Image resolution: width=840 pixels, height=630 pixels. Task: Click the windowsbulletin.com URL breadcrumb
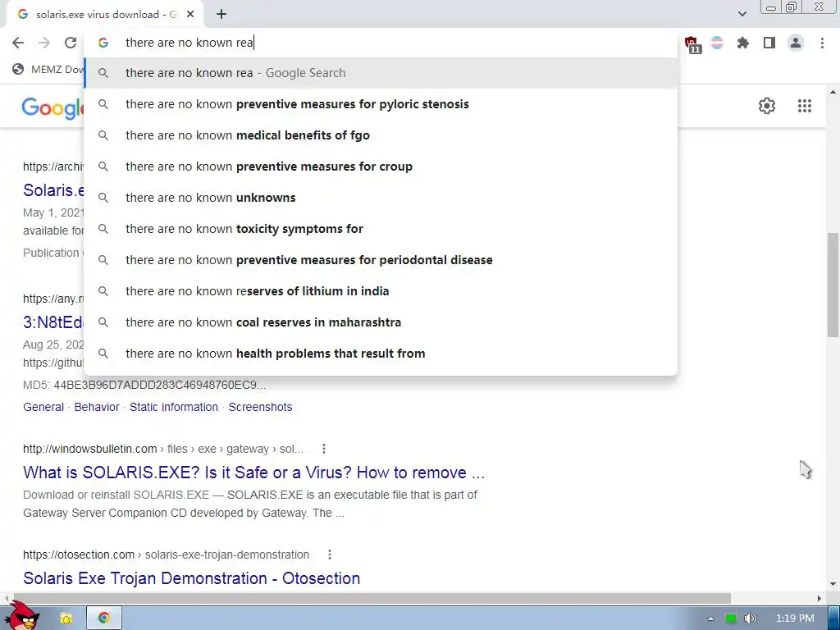pos(163,449)
